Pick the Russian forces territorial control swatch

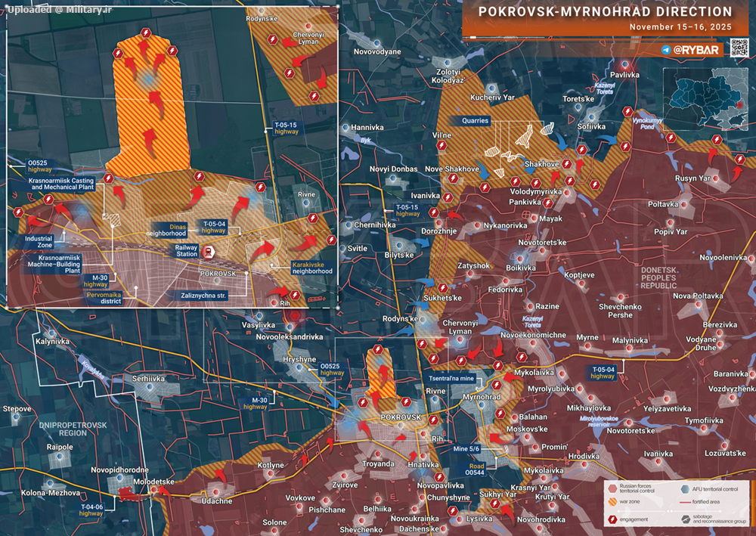tap(612, 488)
